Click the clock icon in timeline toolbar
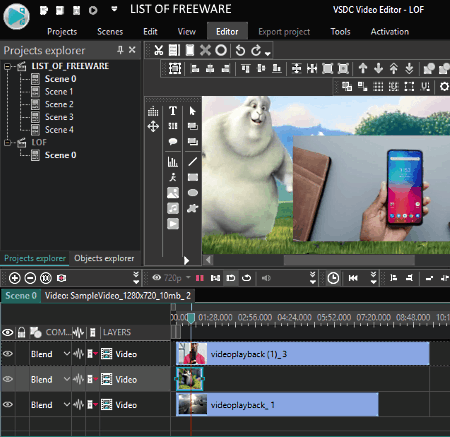 pos(333,278)
